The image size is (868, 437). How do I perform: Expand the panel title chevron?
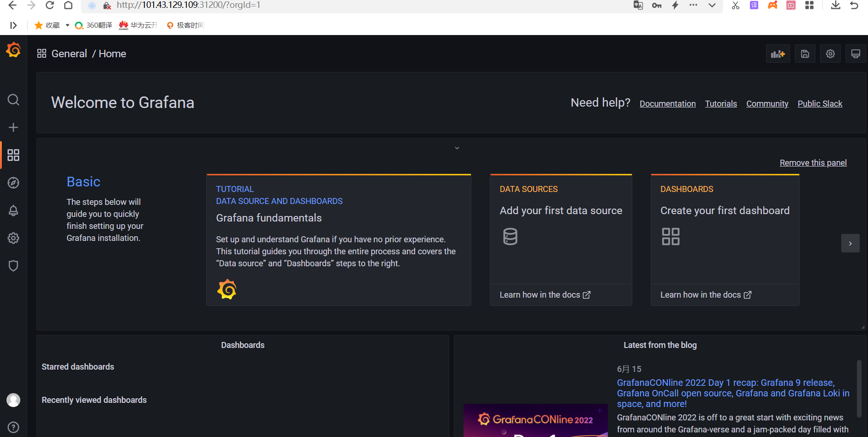coord(457,148)
